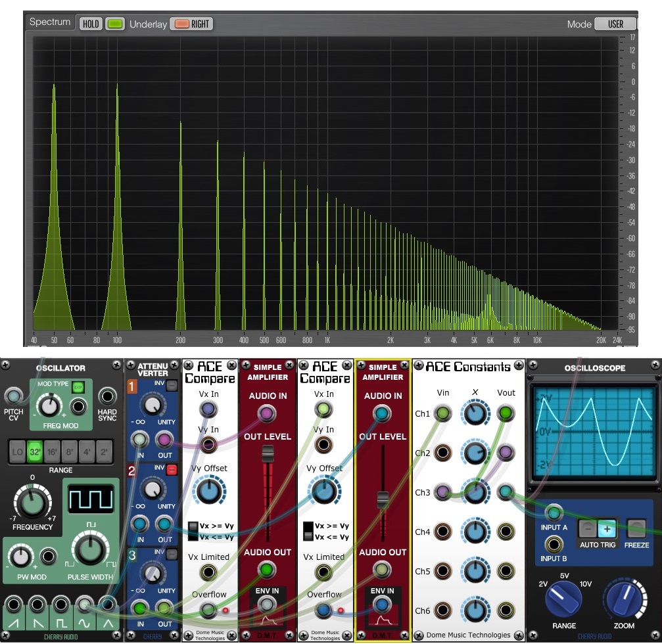Select the 4' range button

coord(87,452)
